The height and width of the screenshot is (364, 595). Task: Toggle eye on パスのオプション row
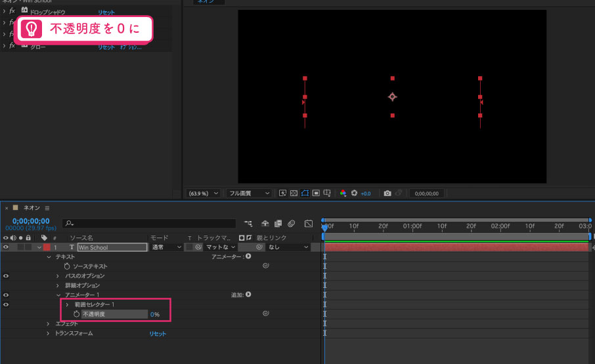pyautogui.click(x=6, y=275)
